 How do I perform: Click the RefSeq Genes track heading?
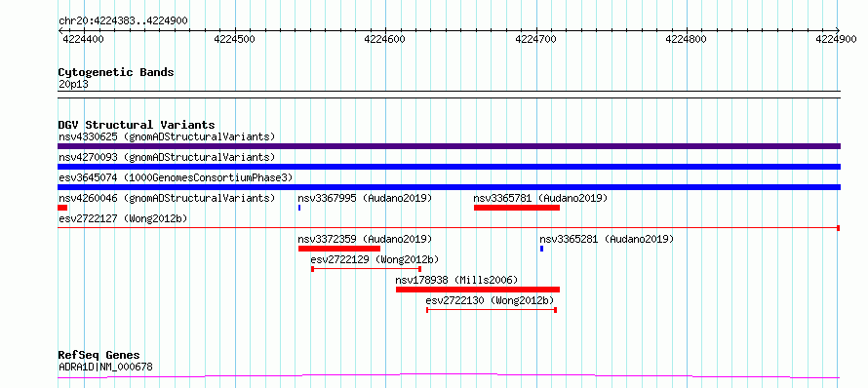click(x=99, y=356)
